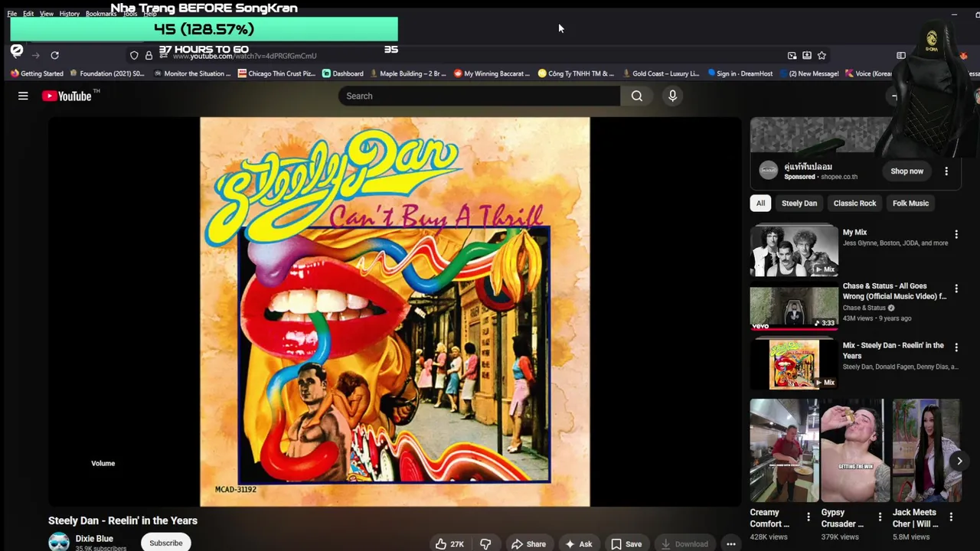Viewport: 980px width, 551px height.
Task: Open Getting Started bookmark
Action: (x=37, y=73)
